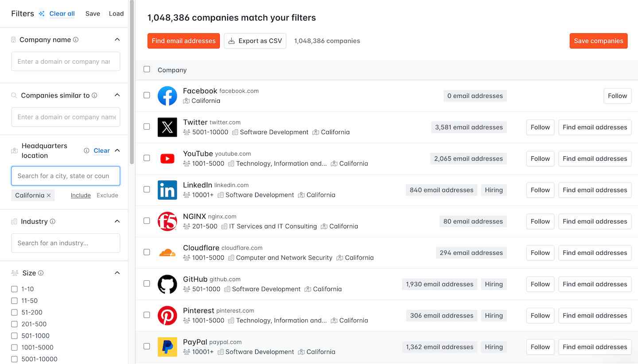Click the Headquarters location info icon
This screenshot has height=364, width=638.
tap(86, 151)
